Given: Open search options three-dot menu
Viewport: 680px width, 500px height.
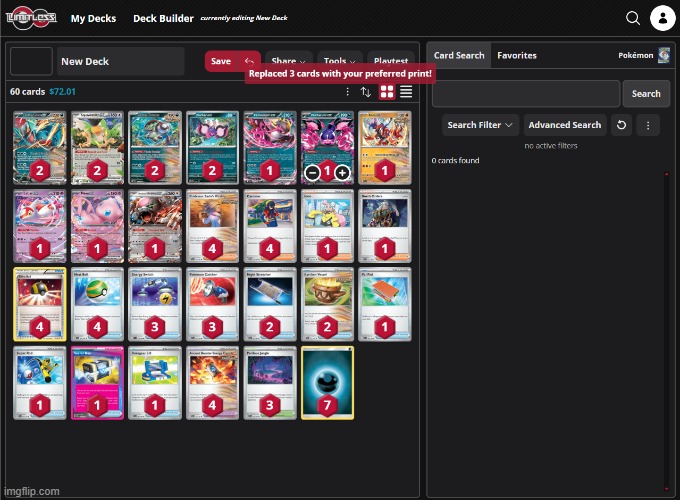Looking at the screenshot, I should pyautogui.click(x=648, y=125).
